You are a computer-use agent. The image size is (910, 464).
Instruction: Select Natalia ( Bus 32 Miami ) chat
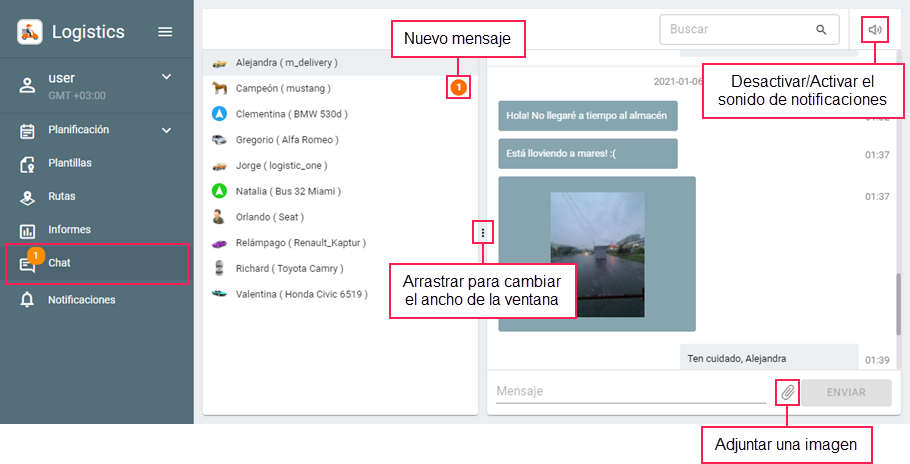pos(340,191)
